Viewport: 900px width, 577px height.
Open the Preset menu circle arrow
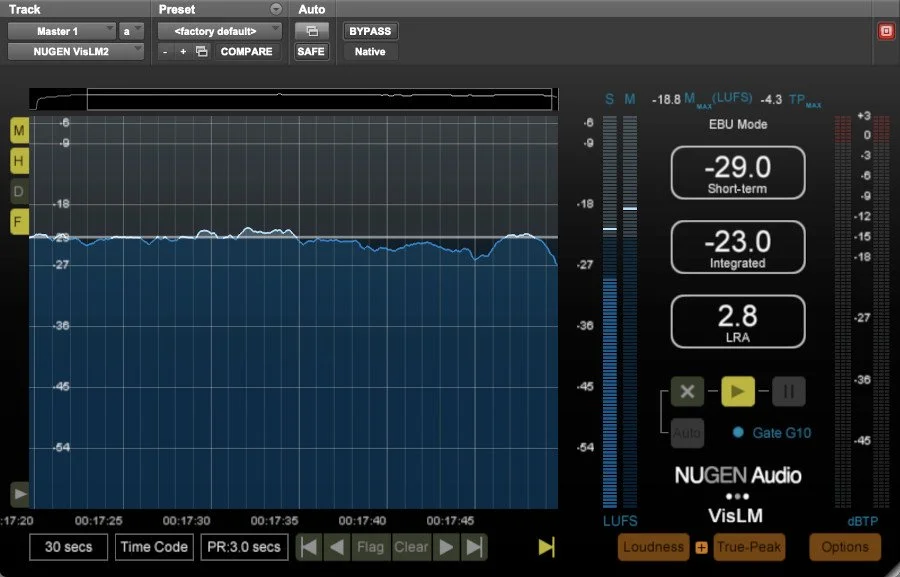point(276,9)
